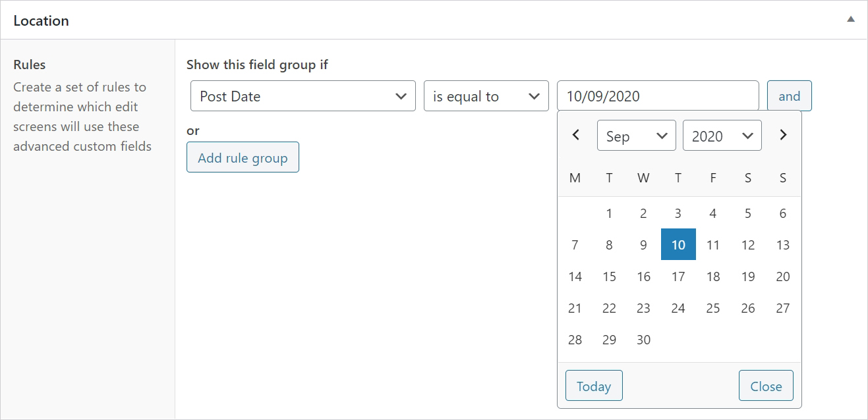Open the 'is equal to' operator dropdown
This screenshot has height=420, width=868.
486,96
